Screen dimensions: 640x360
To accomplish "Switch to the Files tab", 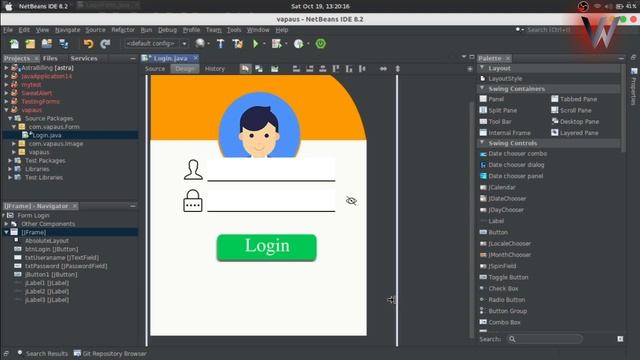I will pos(50,58).
